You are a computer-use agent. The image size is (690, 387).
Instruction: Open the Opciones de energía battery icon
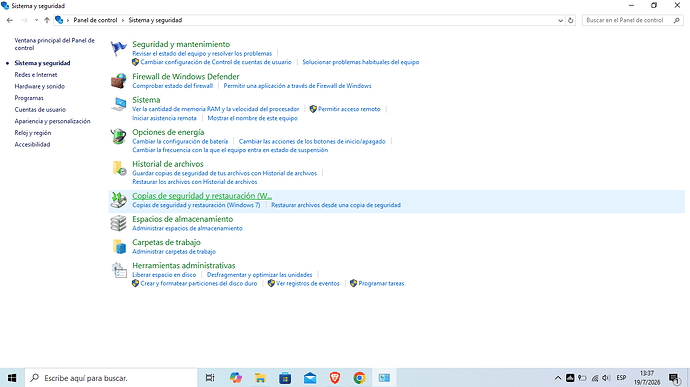coord(118,136)
